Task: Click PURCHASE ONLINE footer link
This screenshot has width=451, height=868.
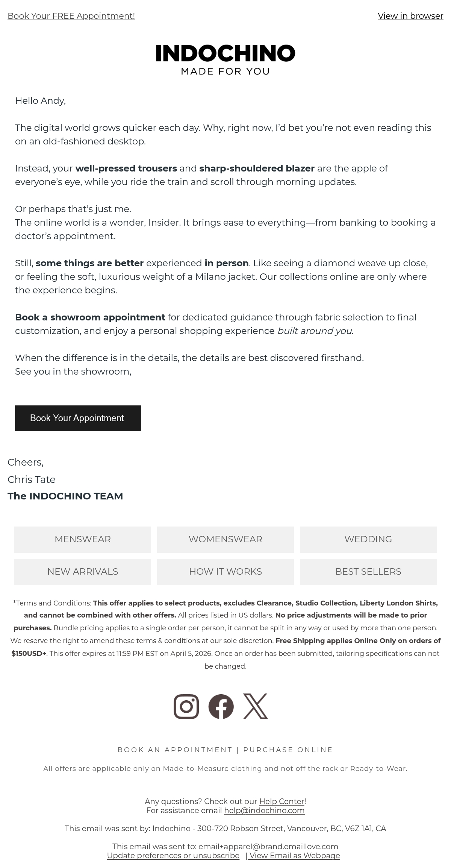Action: point(288,750)
